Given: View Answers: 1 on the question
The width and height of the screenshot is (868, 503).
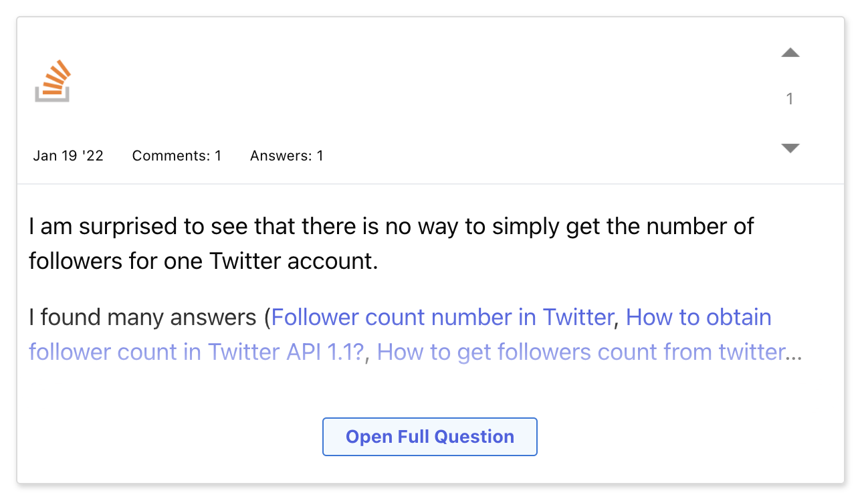Looking at the screenshot, I should pyautogui.click(x=286, y=155).
